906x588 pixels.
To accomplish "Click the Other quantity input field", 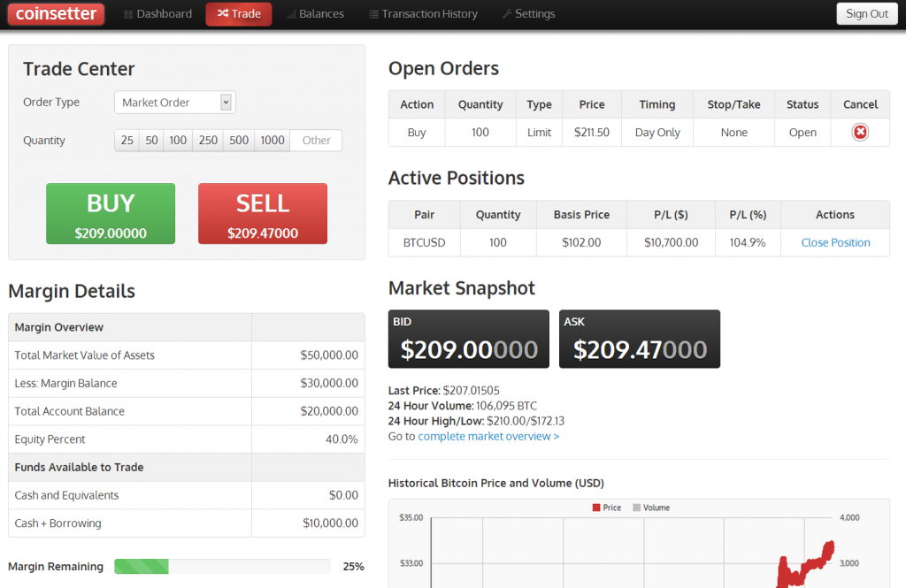I will pos(316,141).
